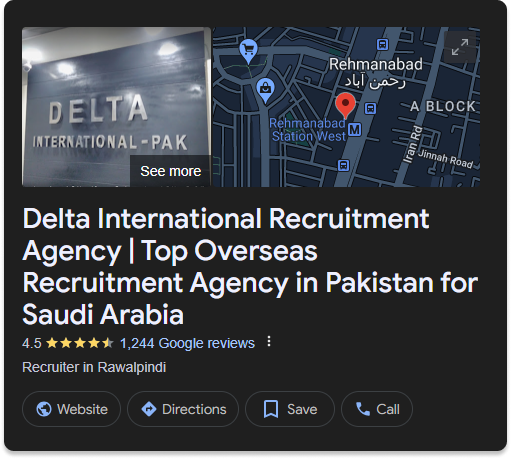This screenshot has height=459, width=511.
Task: Click the star rating display
Action: 80,343
